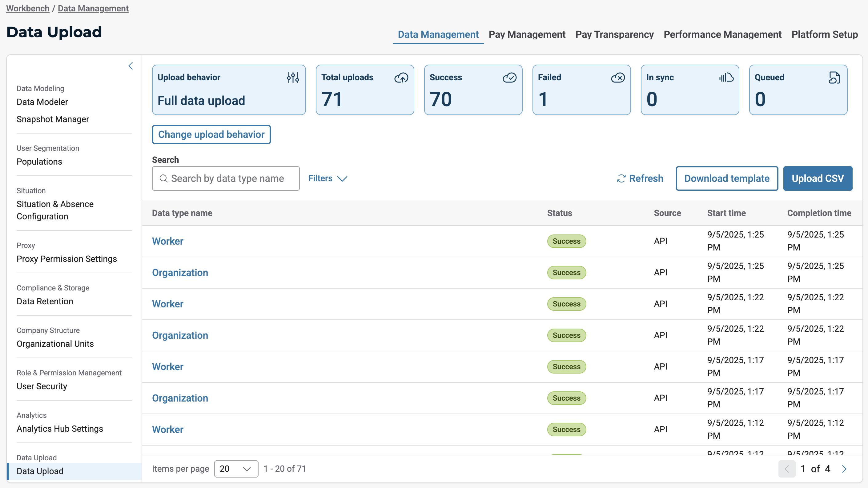Open Snapshot Manager in the sidebar
The width and height of the screenshot is (868, 488).
tap(53, 119)
